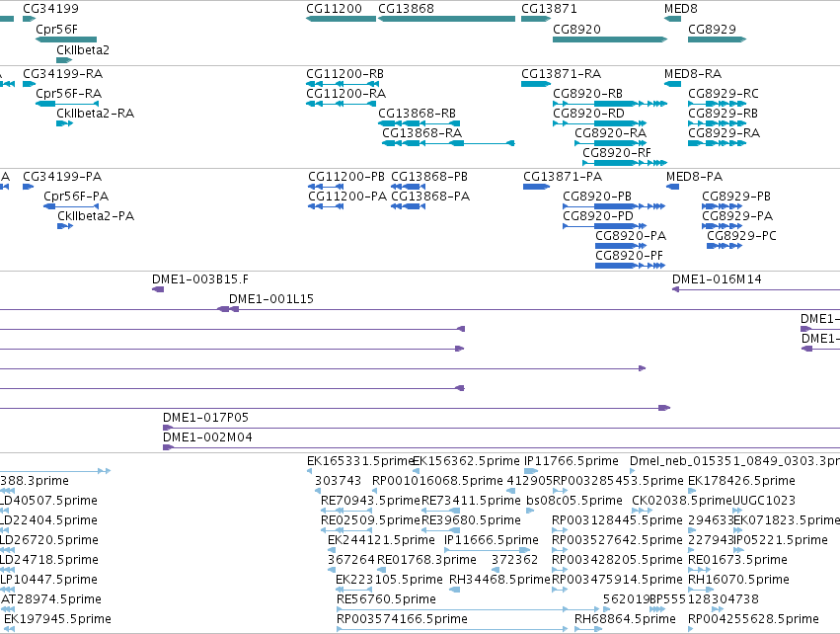Viewport: 840px width, 634px height.
Task: Select protein CkIIbeta2-PA
Action: tap(96, 216)
